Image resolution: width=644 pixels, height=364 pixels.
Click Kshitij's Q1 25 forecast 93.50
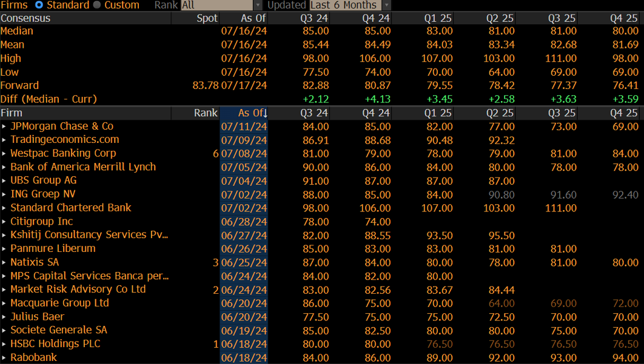coord(440,235)
